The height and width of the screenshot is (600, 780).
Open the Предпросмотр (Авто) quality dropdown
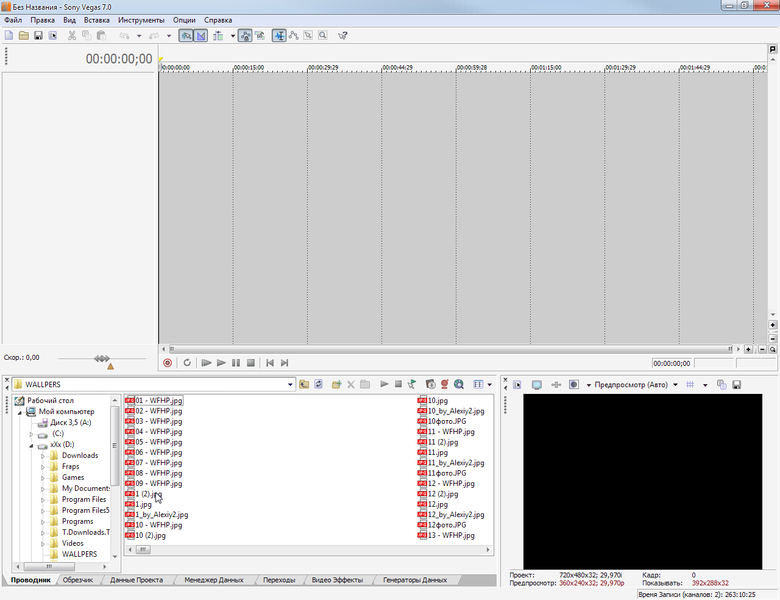[x=676, y=385]
